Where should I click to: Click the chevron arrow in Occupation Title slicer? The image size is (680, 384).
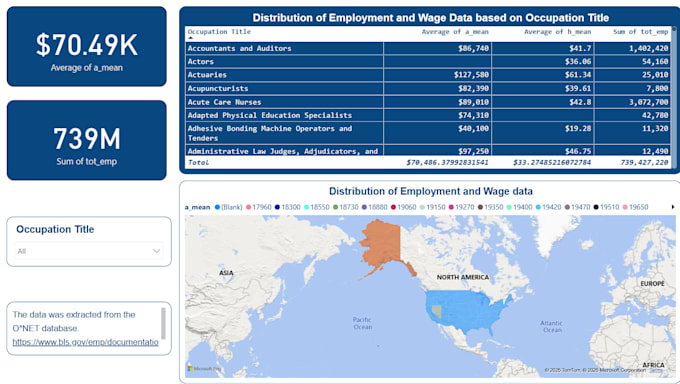coord(157,251)
